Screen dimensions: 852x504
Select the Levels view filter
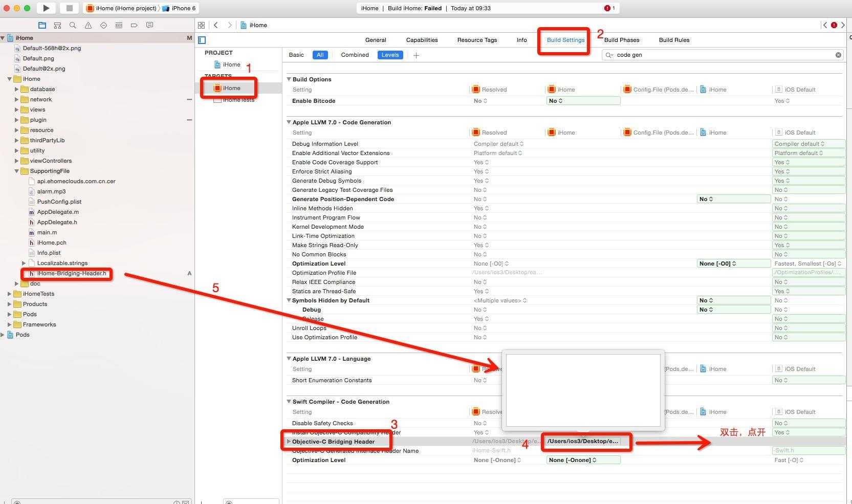coord(390,55)
